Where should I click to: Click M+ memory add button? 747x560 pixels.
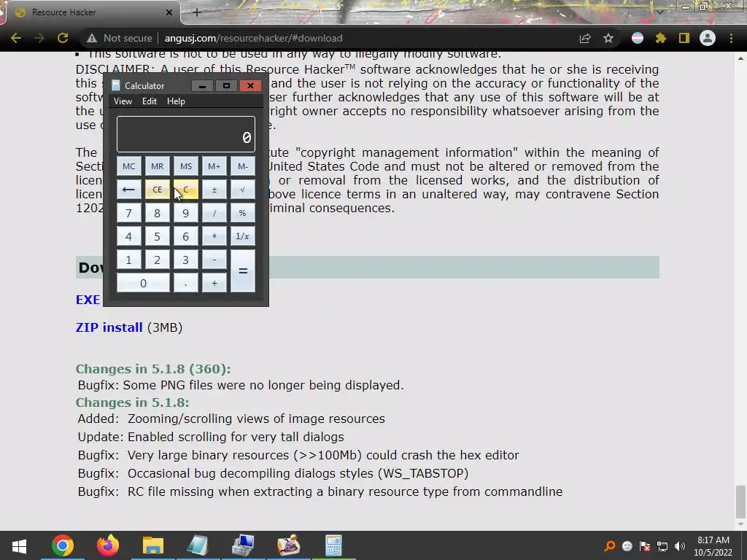[x=214, y=166]
